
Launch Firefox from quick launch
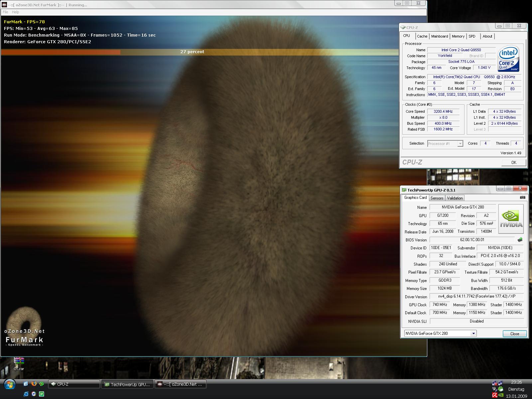(x=34, y=384)
